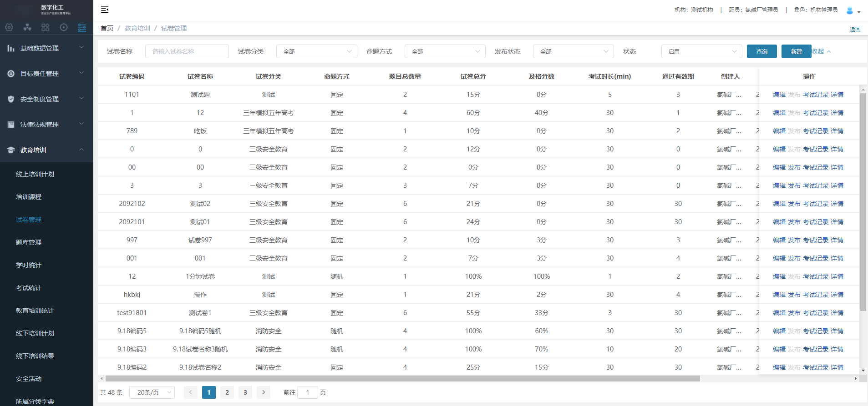The height and width of the screenshot is (406, 868).
Task: Open the 状态 dropdown showing 启用
Action: coord(701,51)
